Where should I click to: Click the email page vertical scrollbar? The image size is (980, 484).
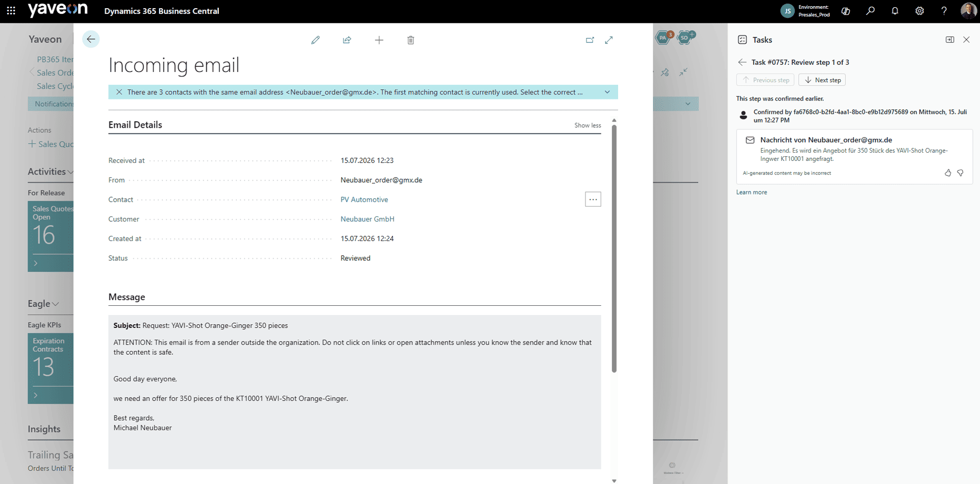(614, 249)
